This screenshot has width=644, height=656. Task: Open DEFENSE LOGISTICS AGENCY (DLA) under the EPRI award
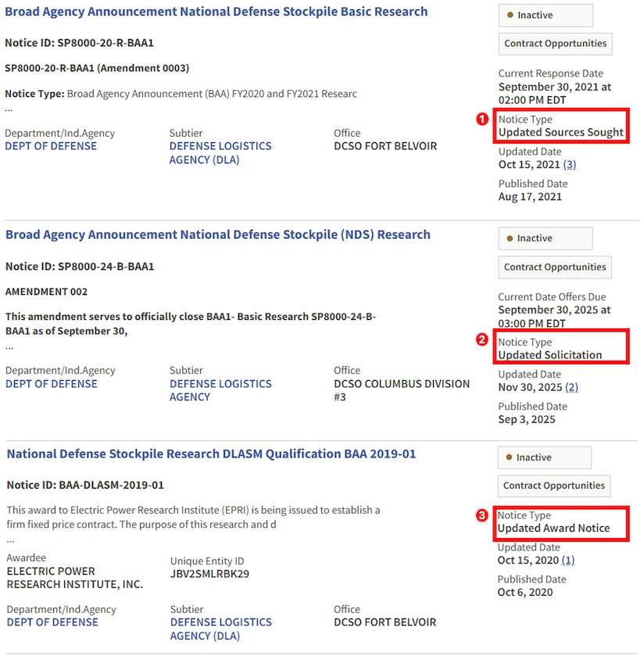pos(220,629)
